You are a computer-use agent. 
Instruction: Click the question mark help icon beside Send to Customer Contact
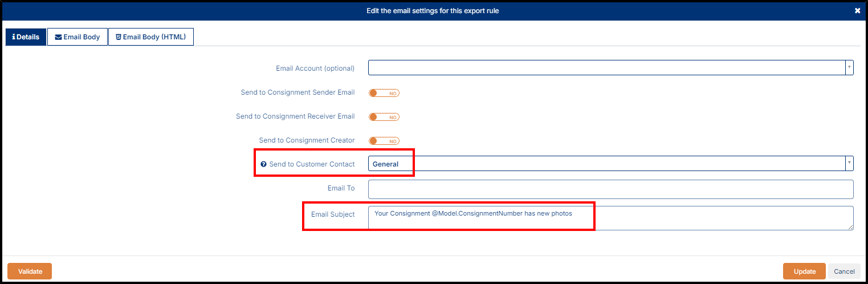pos(263,164)
